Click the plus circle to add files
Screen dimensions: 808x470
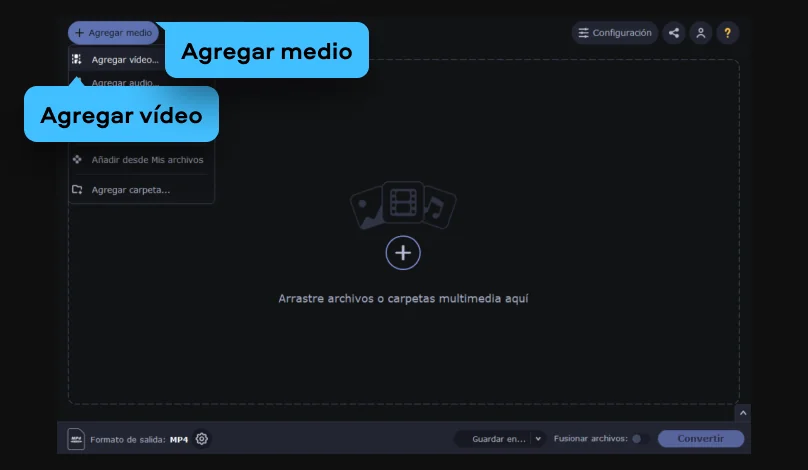click(403, 253)
